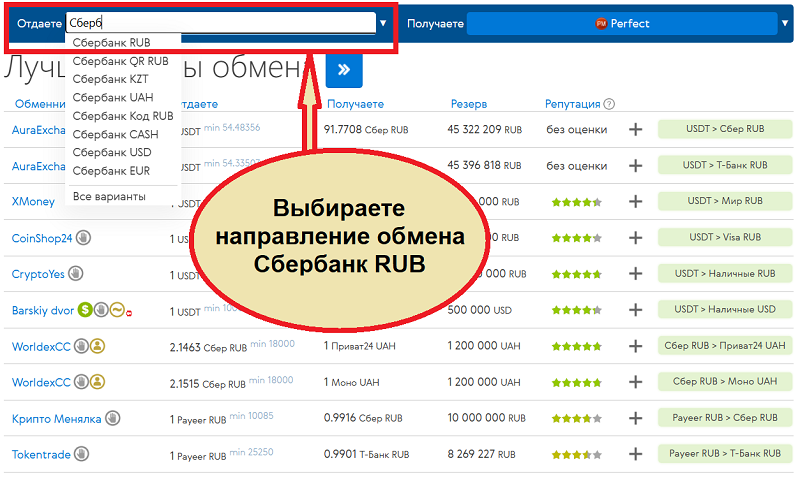
Task: Click USDT > Visa RUB green button
Action: pyautogui.click(x=725, y=237)
